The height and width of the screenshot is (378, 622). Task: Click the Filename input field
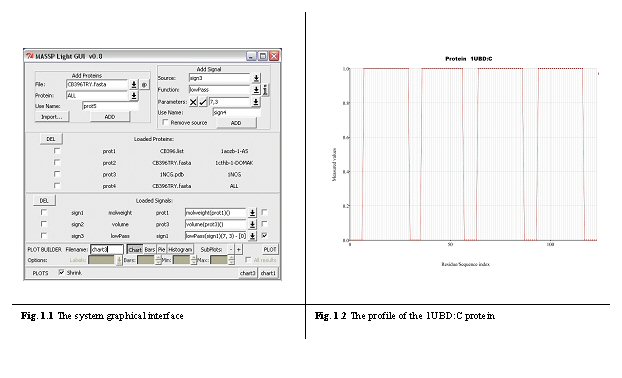tap(107, 249)
